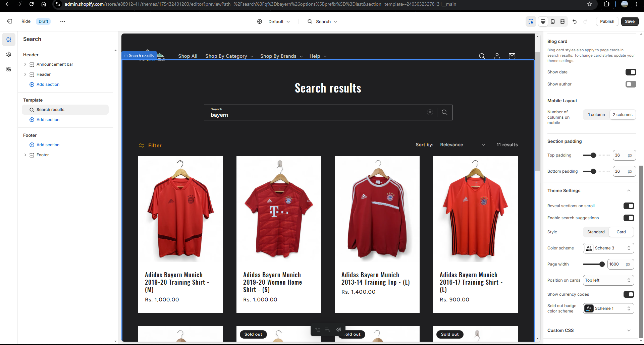Click Shop All menu item
This screenshot has height=345, width=644.
click(188, 56)
